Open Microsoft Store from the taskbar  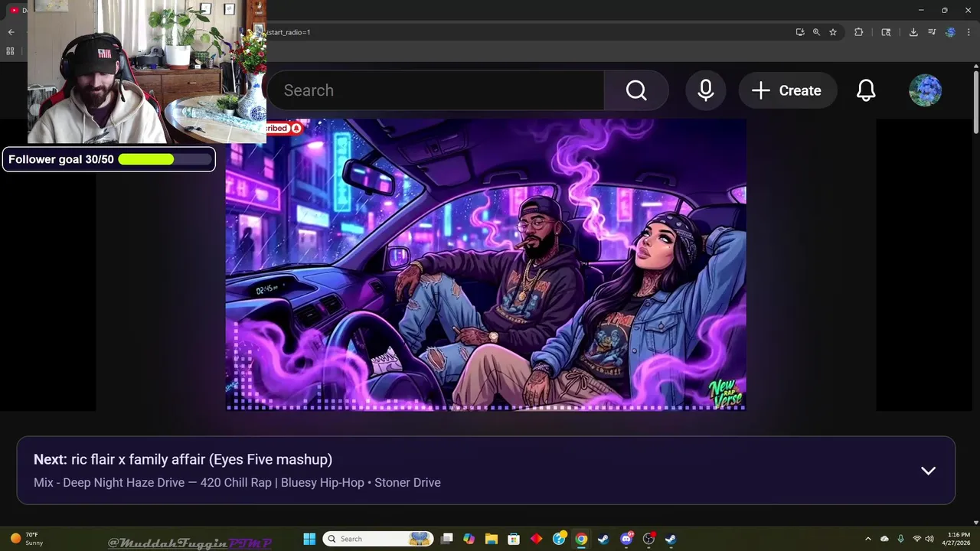[x=514, y=539]
